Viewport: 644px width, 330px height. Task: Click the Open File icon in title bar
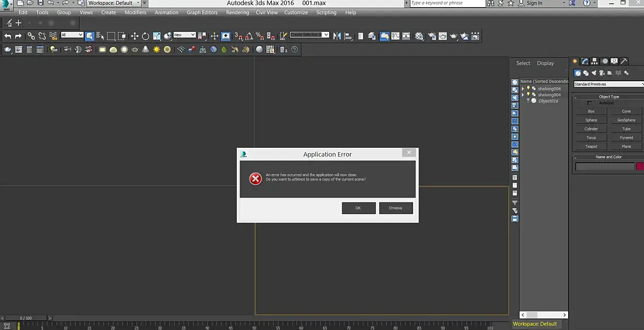(30, 3)
